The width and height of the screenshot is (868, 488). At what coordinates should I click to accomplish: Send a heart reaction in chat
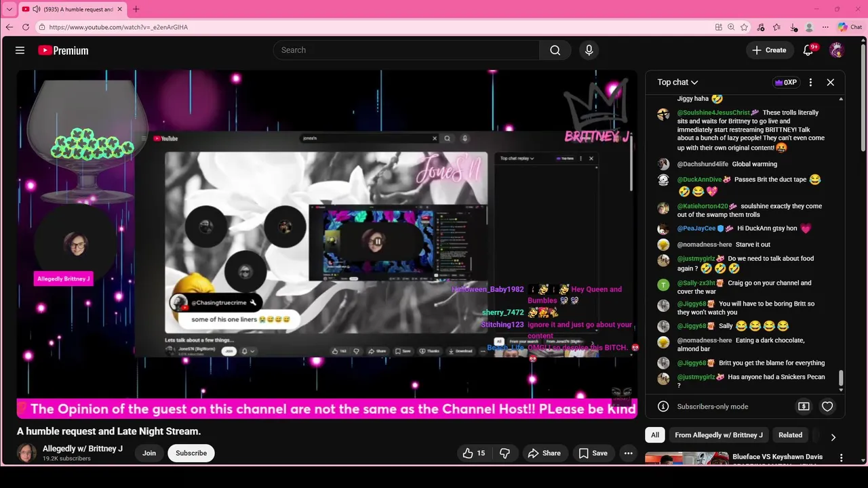pyautogui.click(x=827, y=406)
